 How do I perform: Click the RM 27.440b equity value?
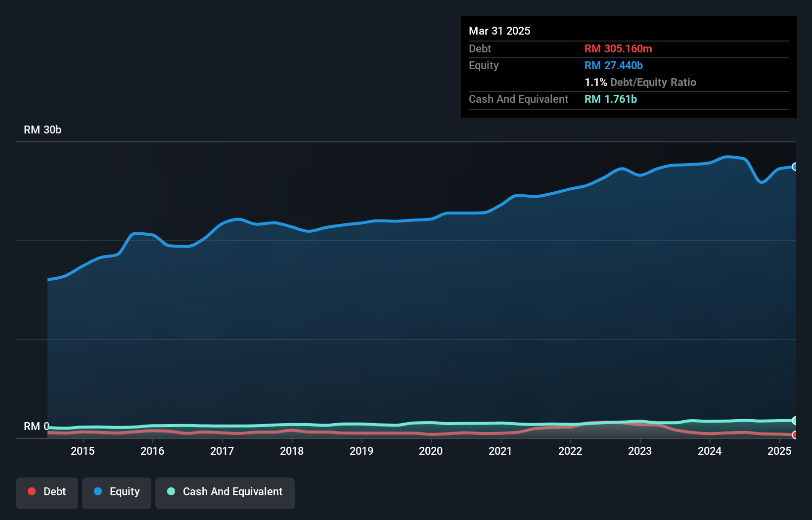(x=614, y=65)
